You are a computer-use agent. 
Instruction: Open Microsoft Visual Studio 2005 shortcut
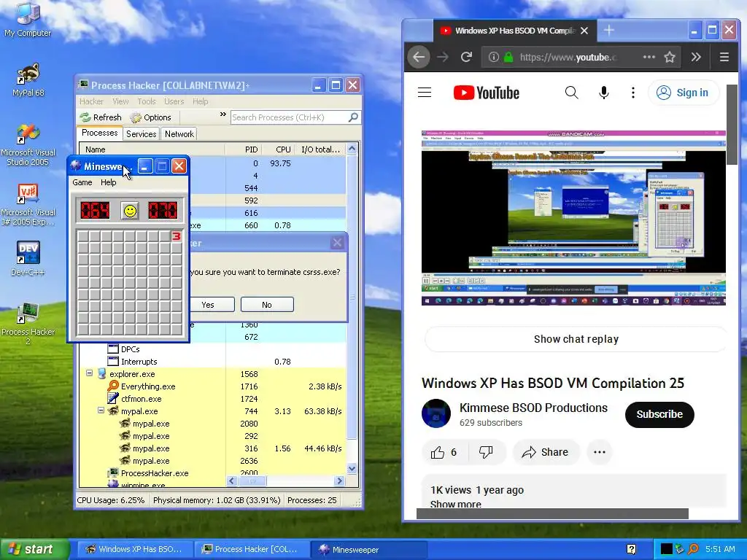click(28, 145)
